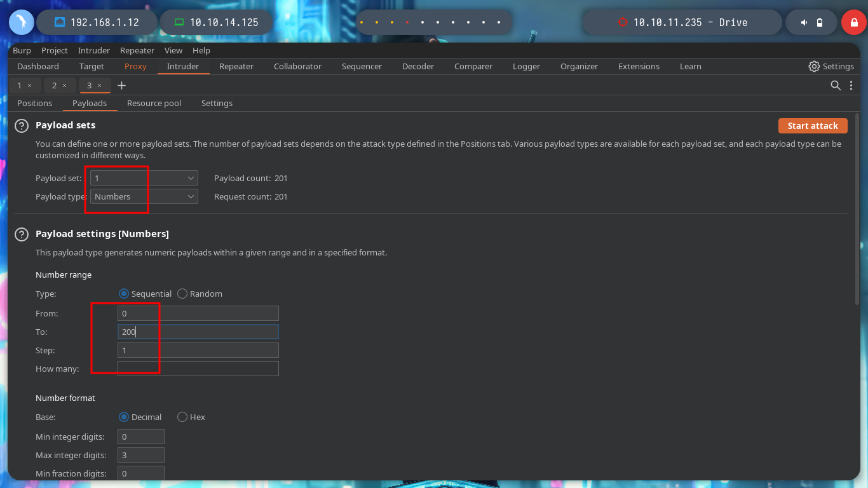This screenshot has width=868, height=488.
Task: Switch to the Dashboard tab
Action: point(38,66)
